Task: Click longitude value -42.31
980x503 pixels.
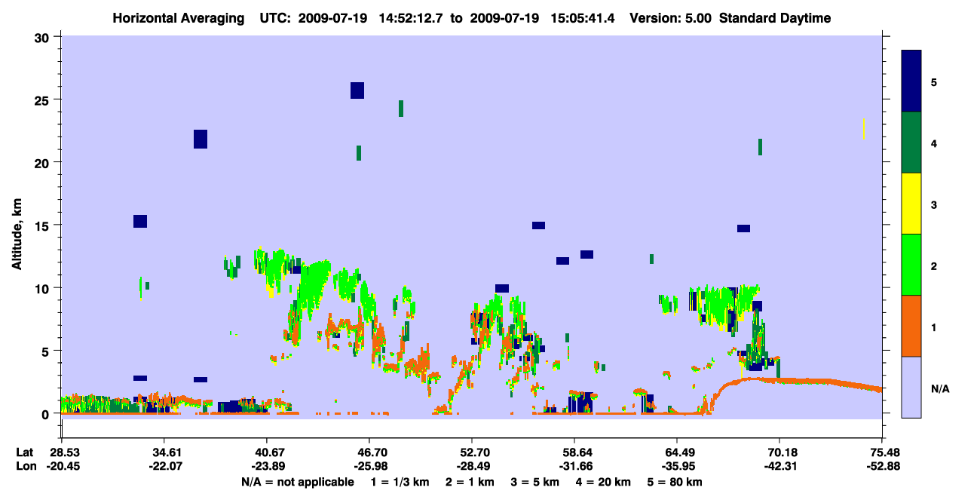Action: pyautogui.click(x=779, y=466)
